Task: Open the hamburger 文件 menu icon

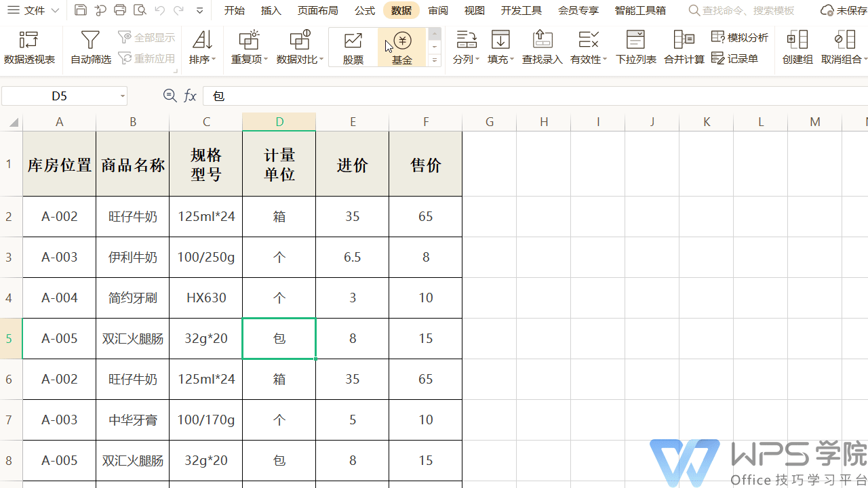Action: pyautogui.click(x=14, y=10)
